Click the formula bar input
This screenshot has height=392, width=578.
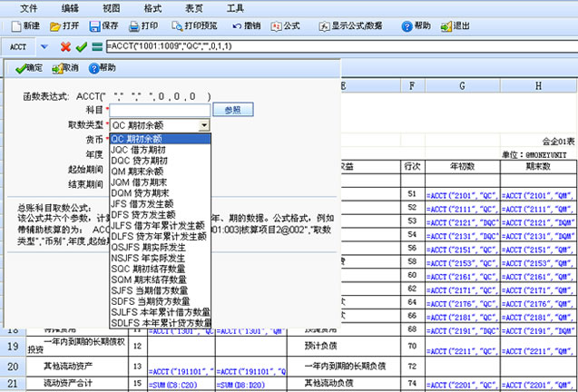(342, 46)
